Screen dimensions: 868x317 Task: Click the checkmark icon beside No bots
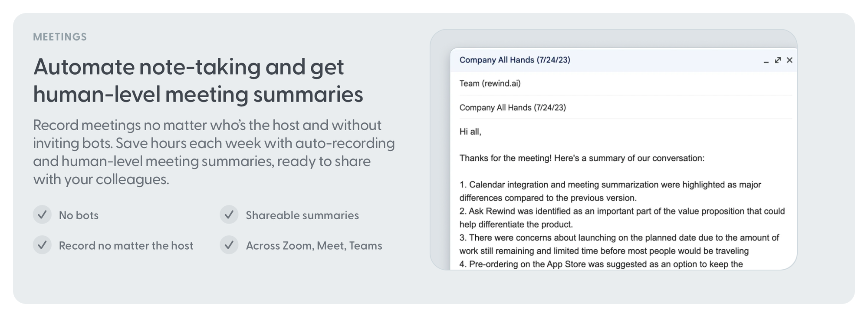pyautogui.click(x=42, y=215)
